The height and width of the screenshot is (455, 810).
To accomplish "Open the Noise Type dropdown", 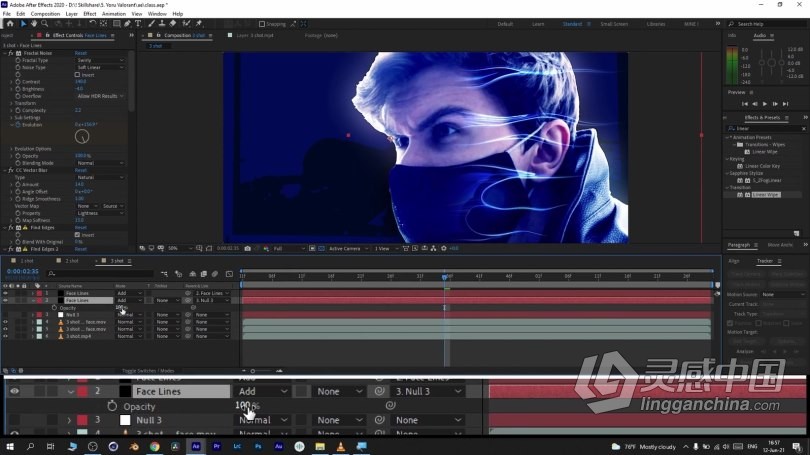I will [100, 68].
